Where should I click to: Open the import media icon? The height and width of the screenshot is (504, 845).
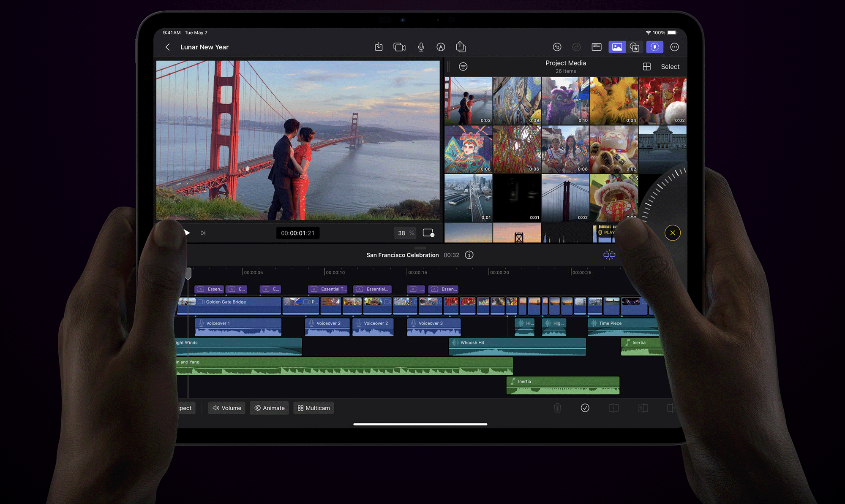coord(379,47)
